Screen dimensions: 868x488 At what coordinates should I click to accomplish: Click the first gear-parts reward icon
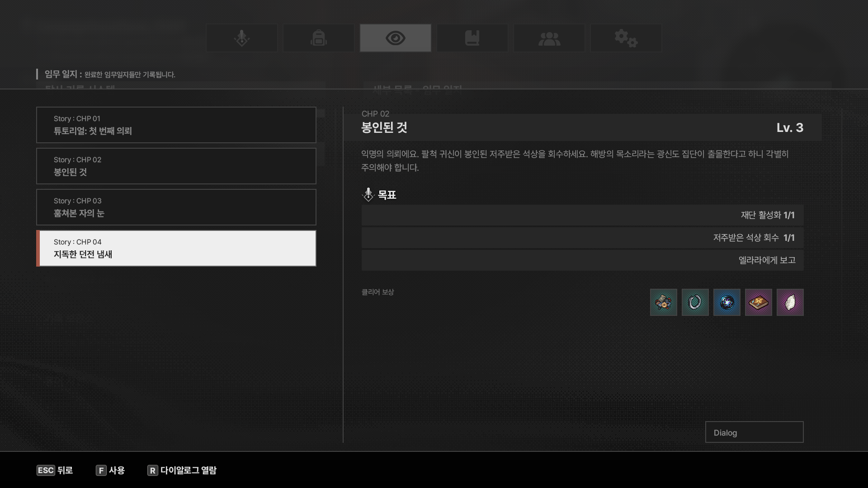pos(663,302)
